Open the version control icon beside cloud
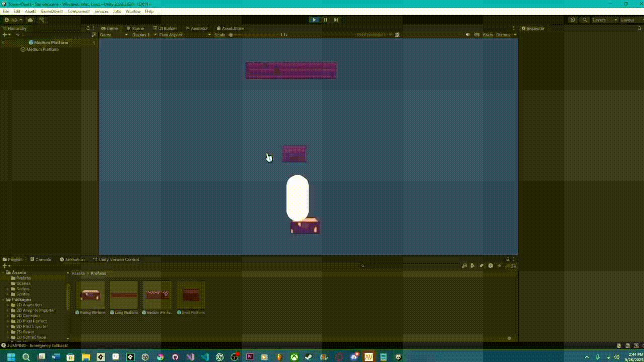The height and width of the screenshot is (362, 644). click(42, 20)
